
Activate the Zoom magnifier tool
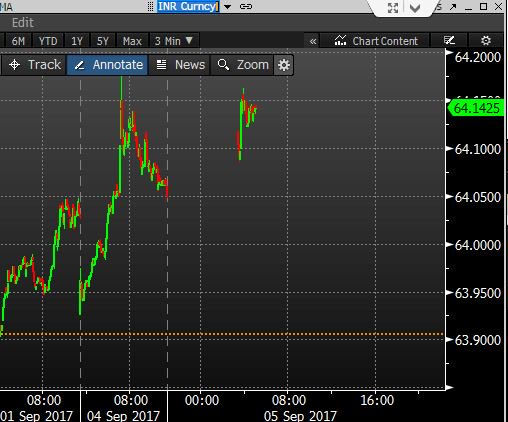(x=242, y=65)
